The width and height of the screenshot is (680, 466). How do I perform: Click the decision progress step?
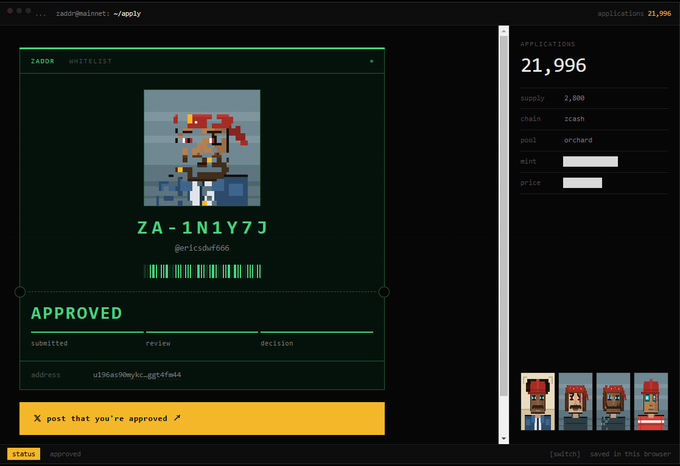(317, 339)
